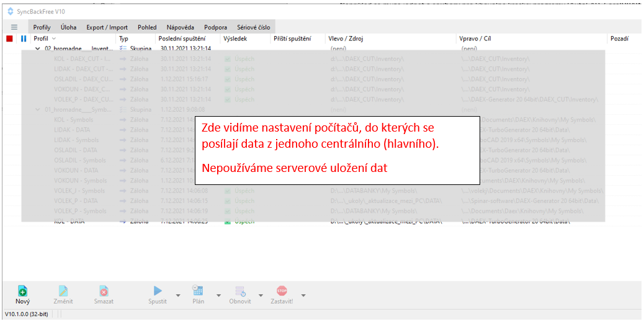This screenshot has height=324, width=644.
Task: Run the profile with Spustit
Action: pyautogui.click(x=158, y=290)
